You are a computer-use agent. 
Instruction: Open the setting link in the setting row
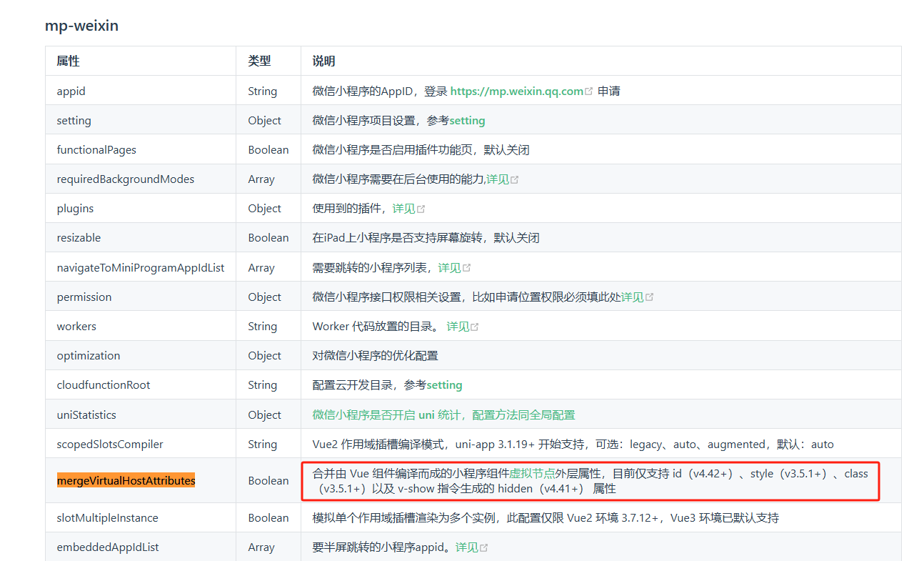tap(467, 120)
